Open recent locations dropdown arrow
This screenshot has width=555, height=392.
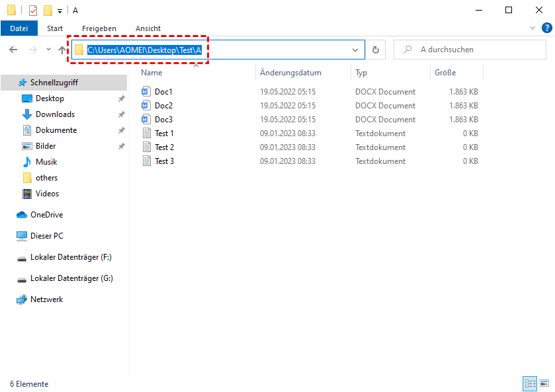click(48, 49)
